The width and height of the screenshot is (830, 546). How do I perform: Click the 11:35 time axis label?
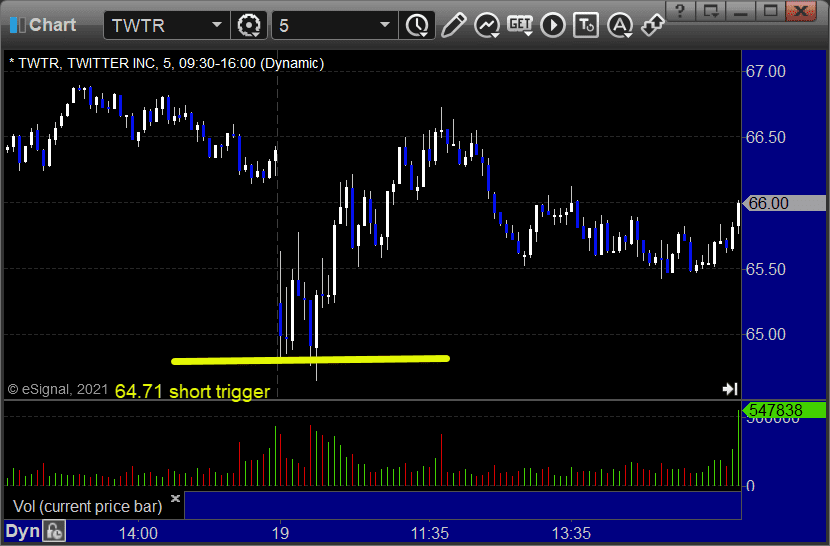pos(430,533)
